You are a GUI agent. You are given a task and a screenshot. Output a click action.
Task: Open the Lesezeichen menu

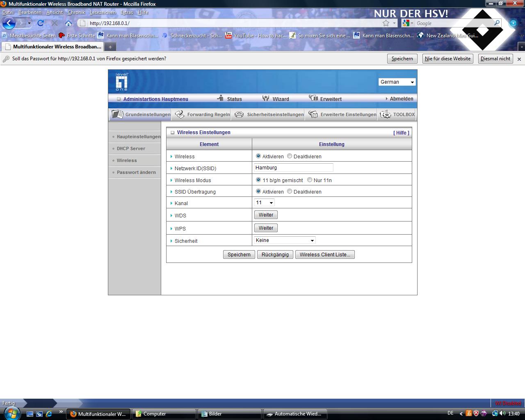click(103, 12)
